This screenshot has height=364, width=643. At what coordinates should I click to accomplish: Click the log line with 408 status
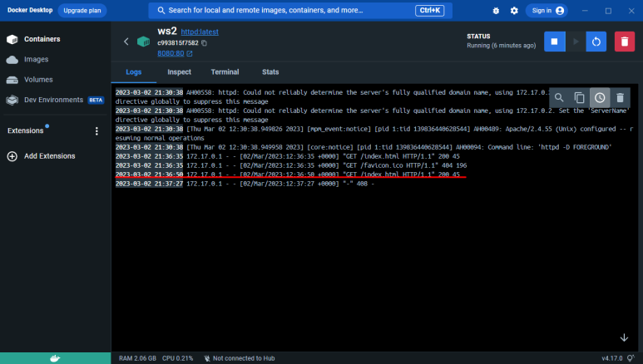point(245,184)
